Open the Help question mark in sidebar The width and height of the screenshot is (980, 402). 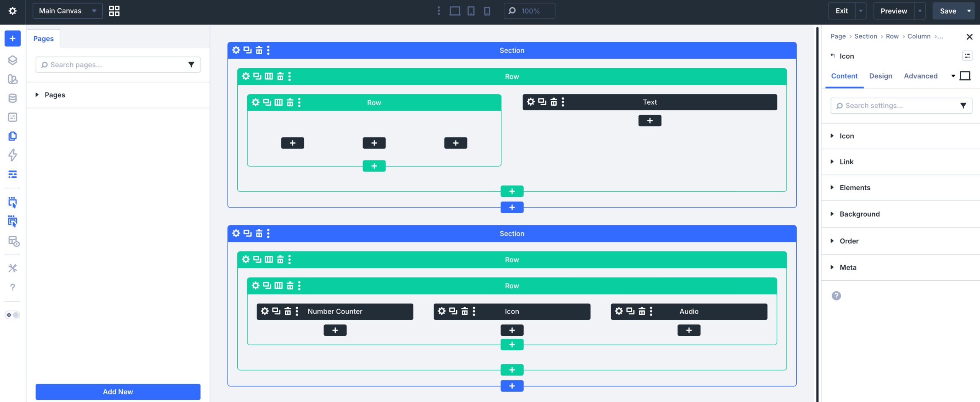pos(13,287)
